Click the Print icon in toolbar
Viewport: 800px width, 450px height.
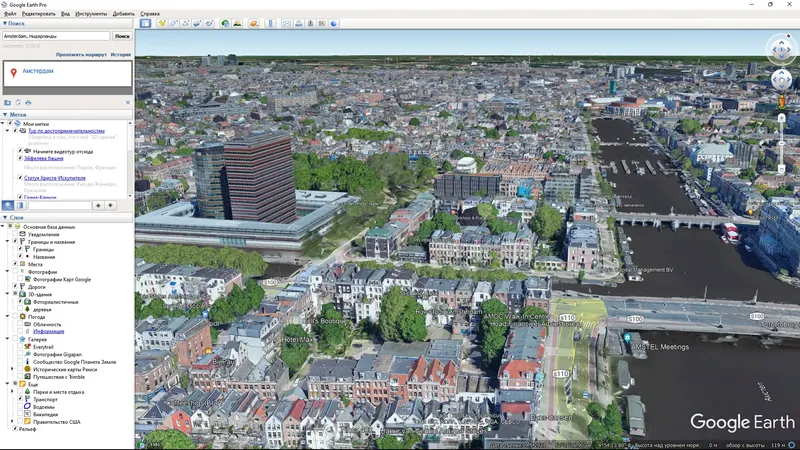(x=298, y=23)
